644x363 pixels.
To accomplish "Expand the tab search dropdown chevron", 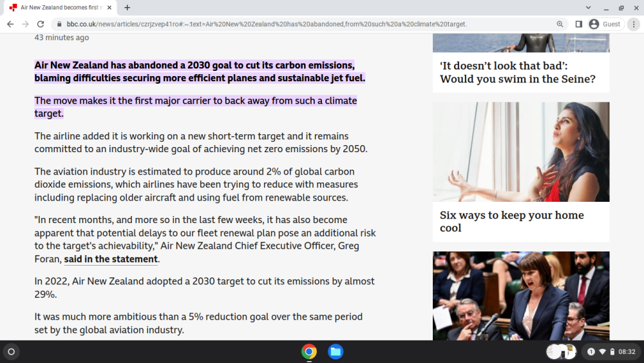I will coord(588,7).
